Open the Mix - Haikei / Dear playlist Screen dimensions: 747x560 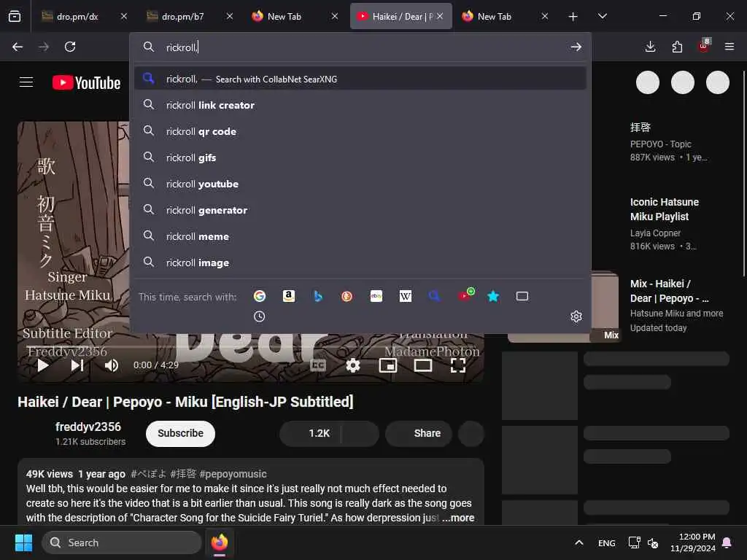point(669,291)
